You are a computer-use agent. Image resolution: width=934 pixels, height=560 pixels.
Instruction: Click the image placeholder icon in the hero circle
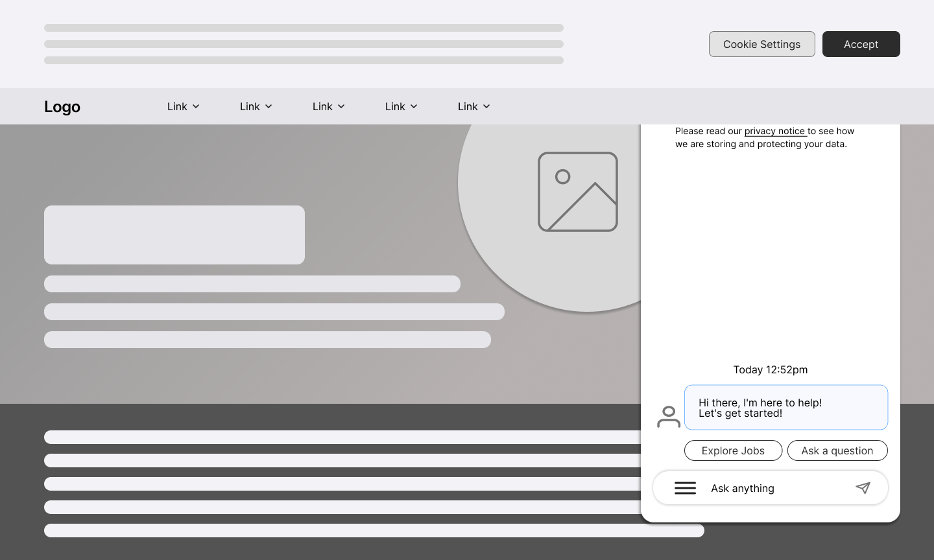(577, 192)
